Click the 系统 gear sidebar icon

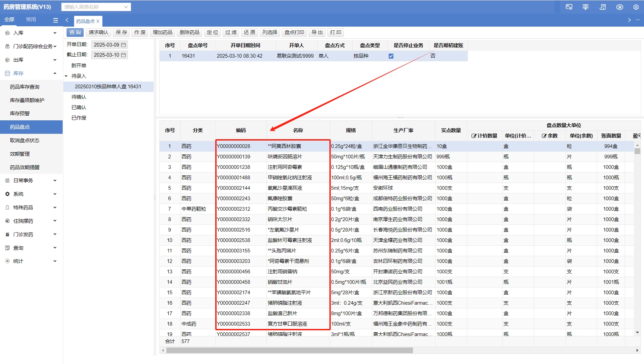[7, 194]
